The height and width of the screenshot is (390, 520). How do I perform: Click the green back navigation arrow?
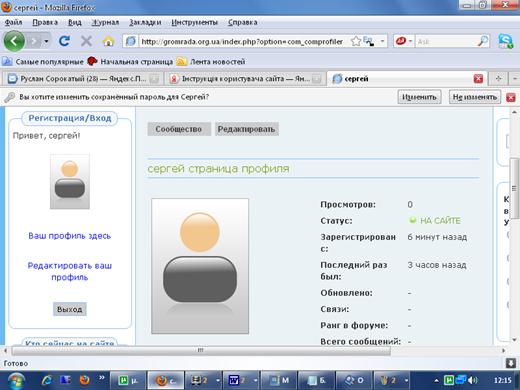pos(14,41)
